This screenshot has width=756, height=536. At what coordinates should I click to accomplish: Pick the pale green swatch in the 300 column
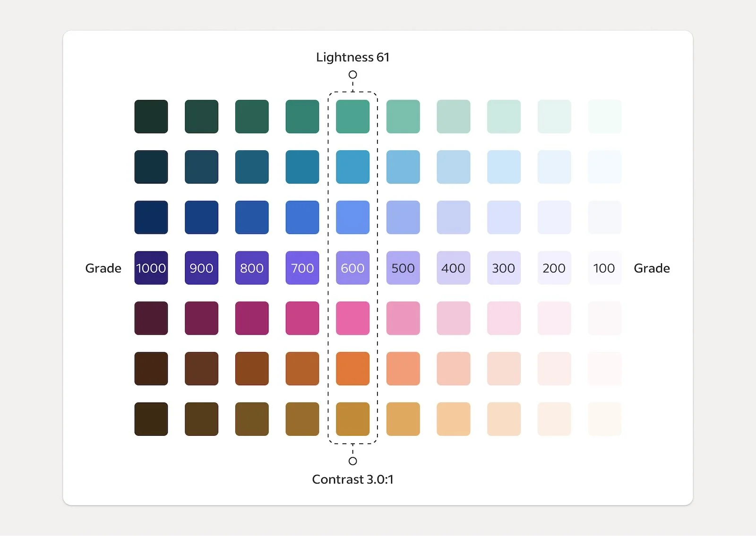[x=504, y=117]
